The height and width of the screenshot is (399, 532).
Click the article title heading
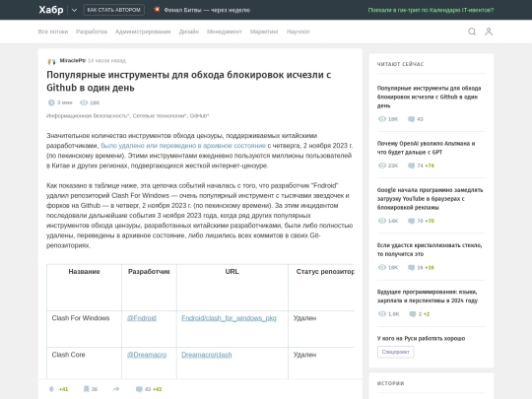coord(188,81)
